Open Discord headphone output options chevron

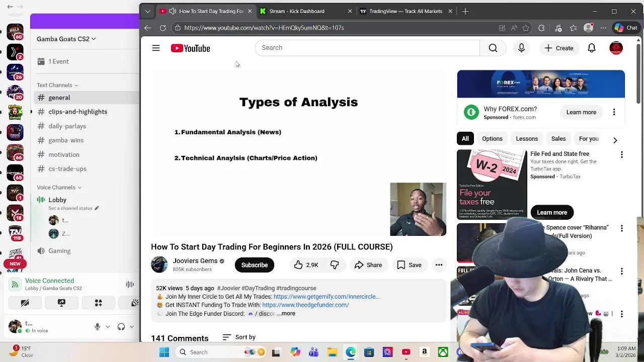pyautogui.click(x=131, y=327)
